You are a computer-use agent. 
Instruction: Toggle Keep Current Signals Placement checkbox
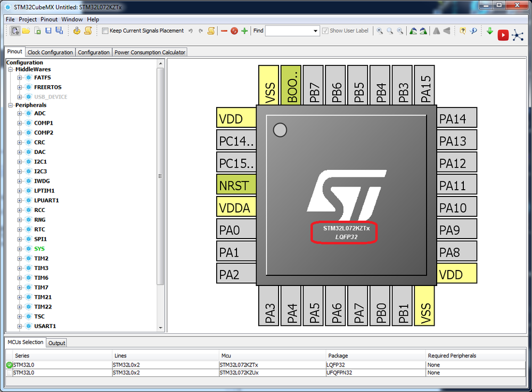(105, 31)
